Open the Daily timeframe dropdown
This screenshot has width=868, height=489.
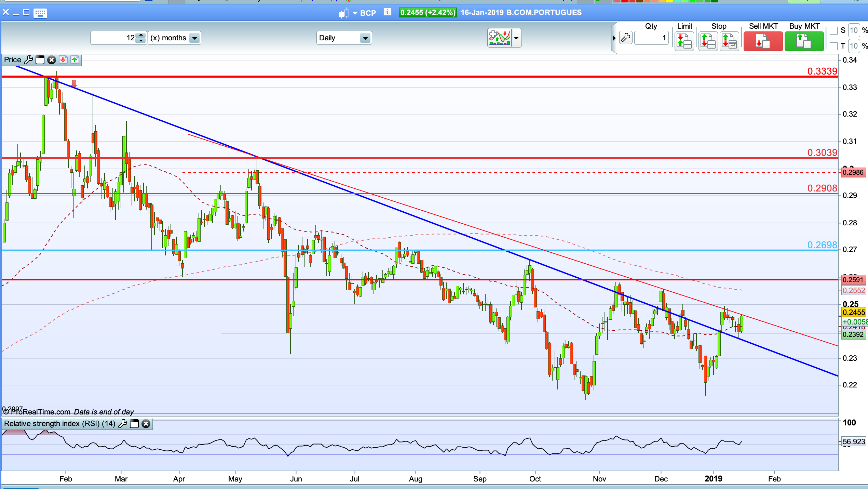365,38
